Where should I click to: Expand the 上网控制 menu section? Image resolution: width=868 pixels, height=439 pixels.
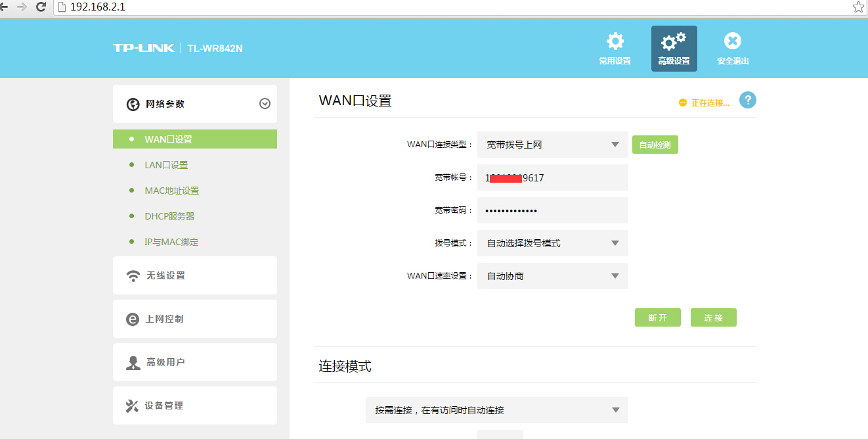195,319
